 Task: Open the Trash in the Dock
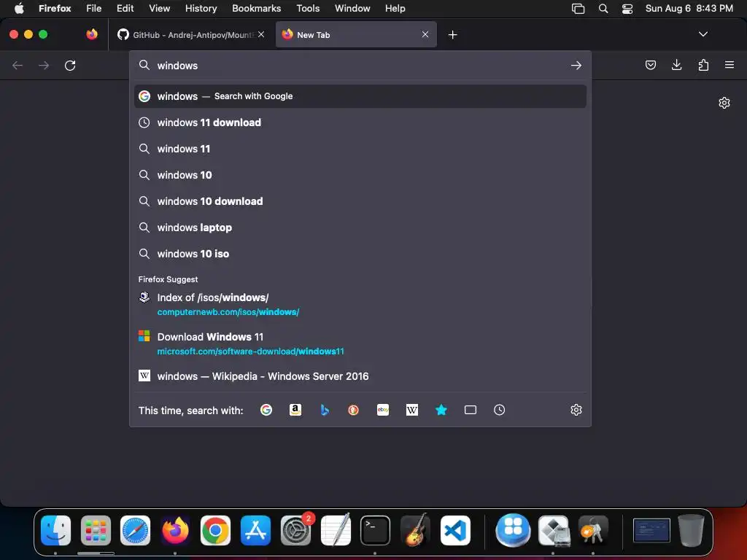click(692, 531)
